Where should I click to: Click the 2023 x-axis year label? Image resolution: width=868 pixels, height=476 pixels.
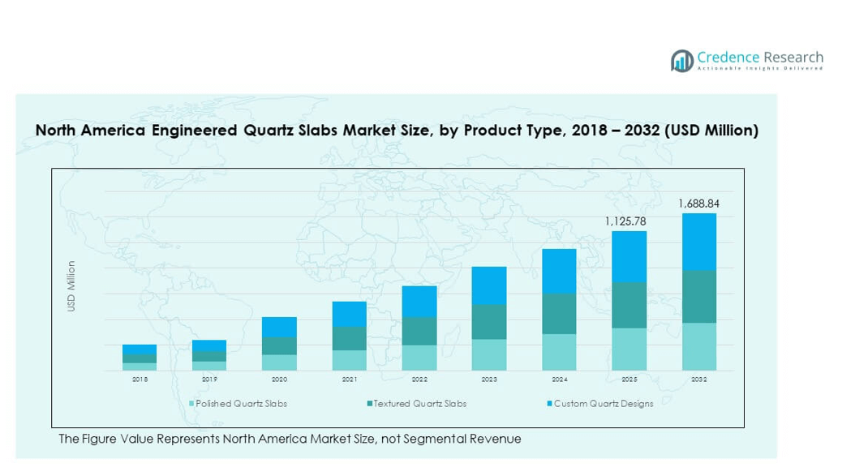tap(489, 380)
